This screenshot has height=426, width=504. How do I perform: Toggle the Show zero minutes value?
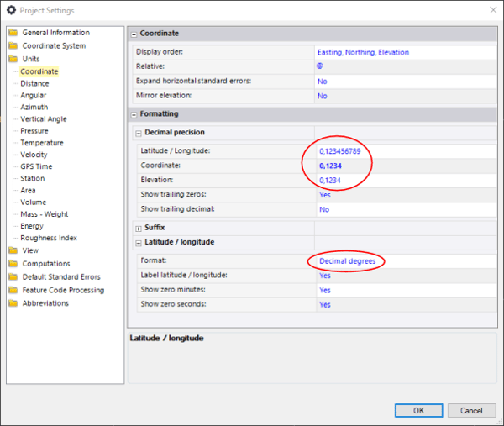click(324, 290)
